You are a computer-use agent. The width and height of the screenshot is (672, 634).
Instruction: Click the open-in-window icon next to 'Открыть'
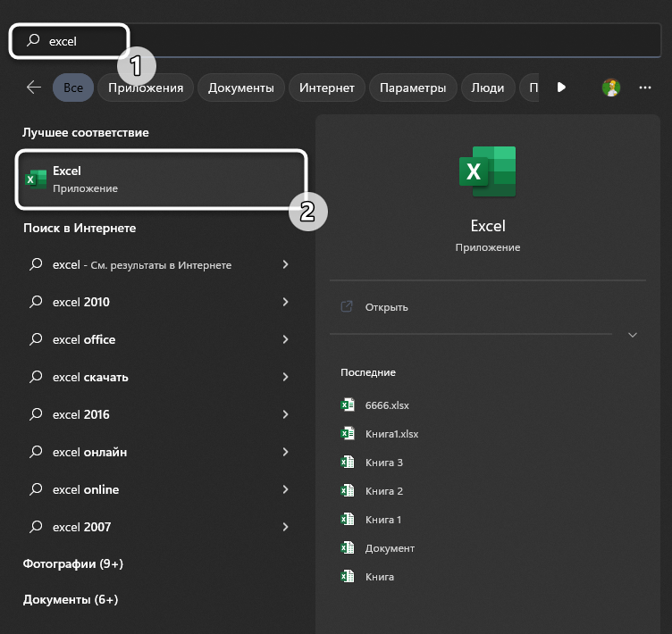point(347,306)
